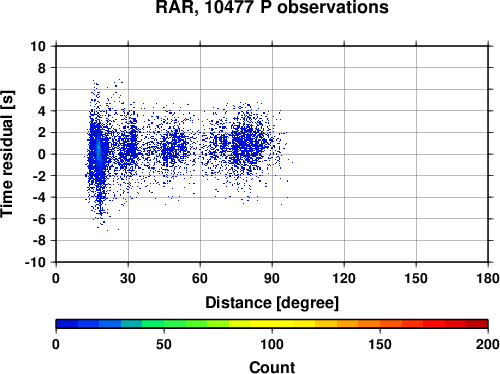Image resolution: width=500 pixels, height=374 pixels.
Task: Click the plot title RAR P observations
Action: tap(272, 7)
